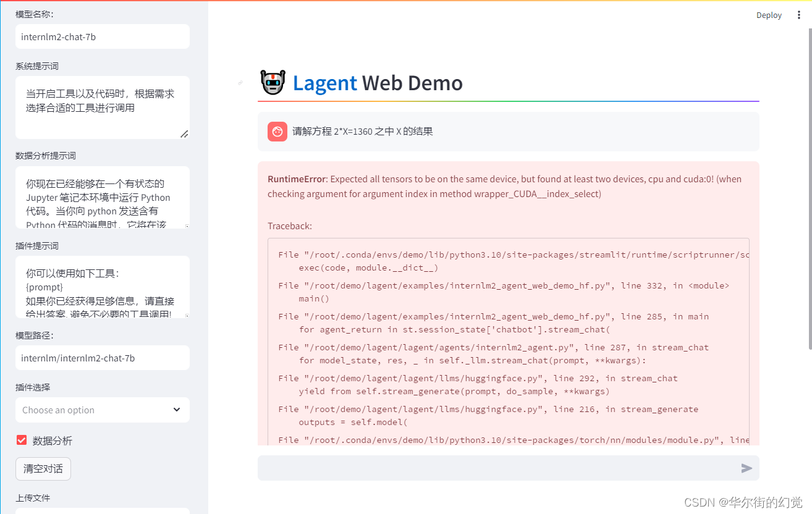Screen dimensions: 812x514
Task: Click into the 数据分析提示词 text area
Action: 103,197
